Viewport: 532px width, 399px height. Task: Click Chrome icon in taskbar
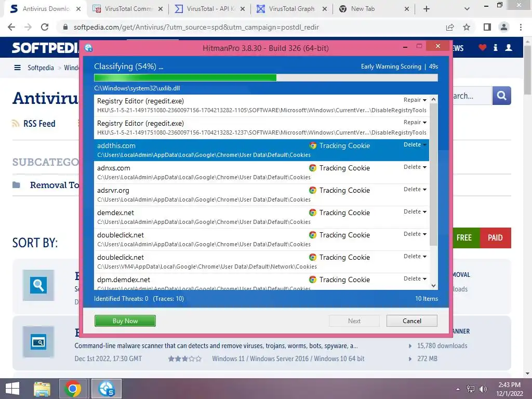click(73, 389)
